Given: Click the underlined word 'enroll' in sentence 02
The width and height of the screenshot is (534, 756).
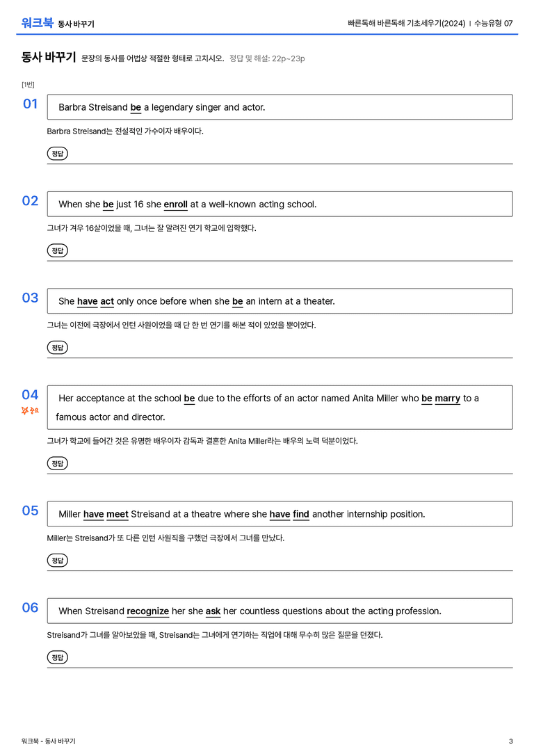Looking at the screenshot, I should tap(175, 204).
